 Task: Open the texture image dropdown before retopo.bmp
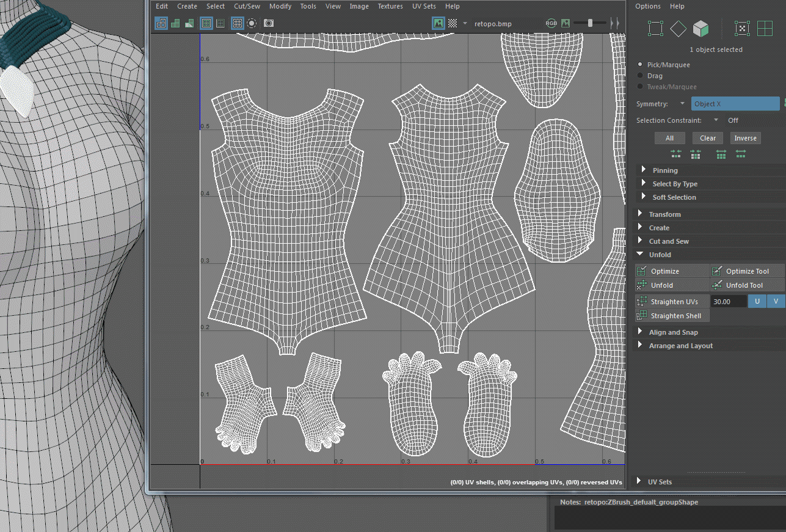click(x=465, y=23)
